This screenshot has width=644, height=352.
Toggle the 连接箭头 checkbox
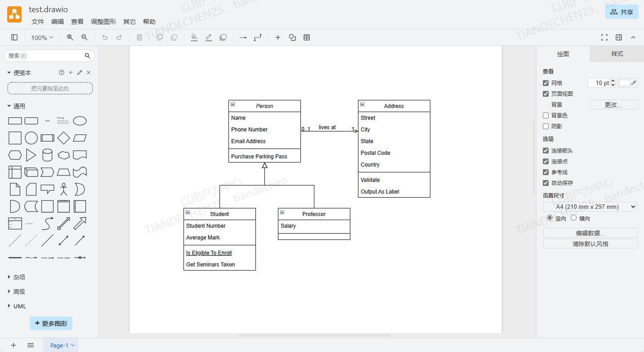[546, 151]
